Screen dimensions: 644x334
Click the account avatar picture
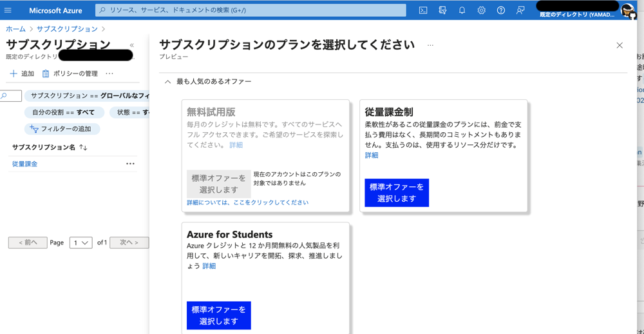[x=627, y=10]
